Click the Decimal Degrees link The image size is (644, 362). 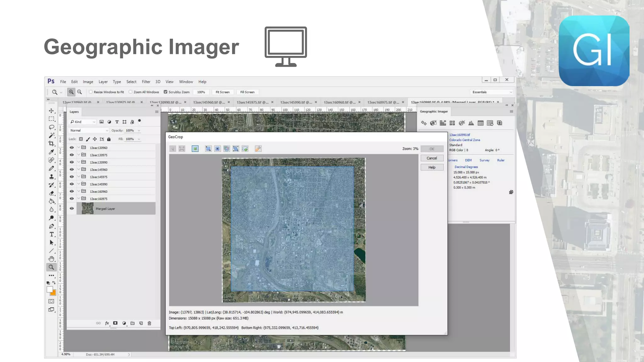(x=466, y=167)
